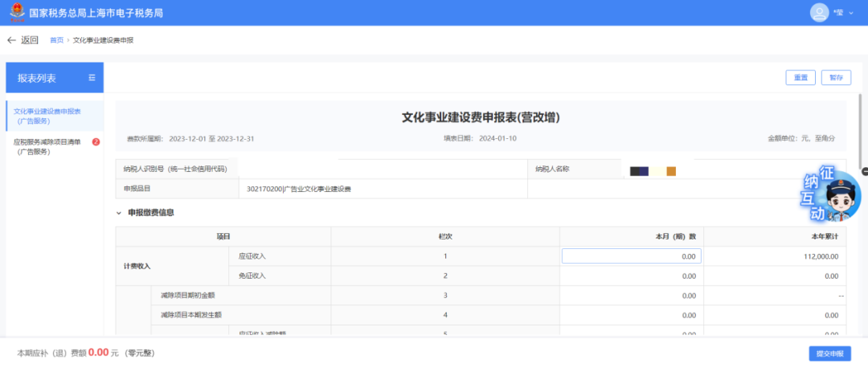868x368 pixels.
Task: Switch to 应税服务减除项目清单（广告服务）
Action: pos(47,146)
